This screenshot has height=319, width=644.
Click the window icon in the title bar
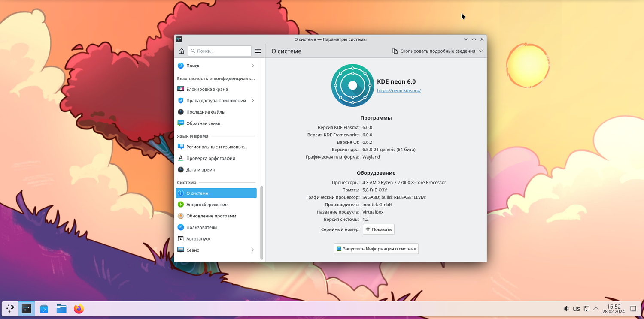point(179,39)
